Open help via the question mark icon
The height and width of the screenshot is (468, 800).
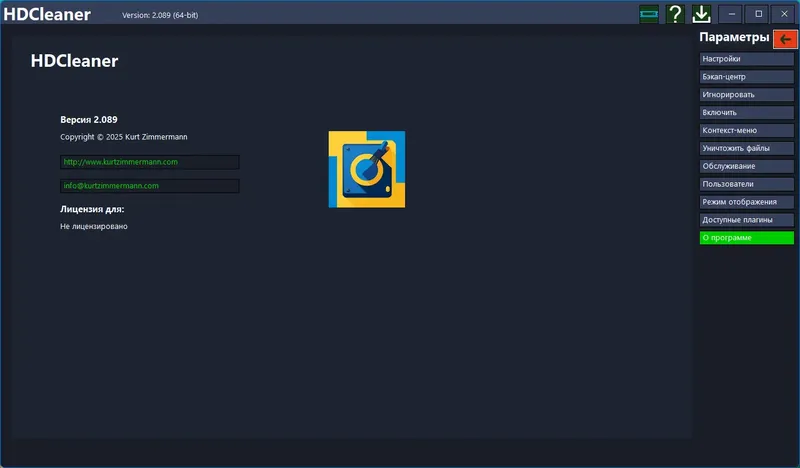[675, 14]
